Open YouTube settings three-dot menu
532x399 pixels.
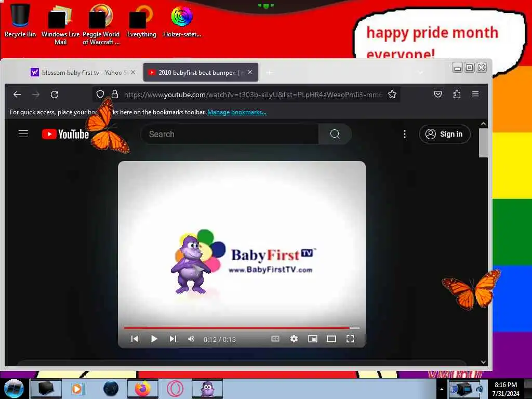tap(404, 134)
